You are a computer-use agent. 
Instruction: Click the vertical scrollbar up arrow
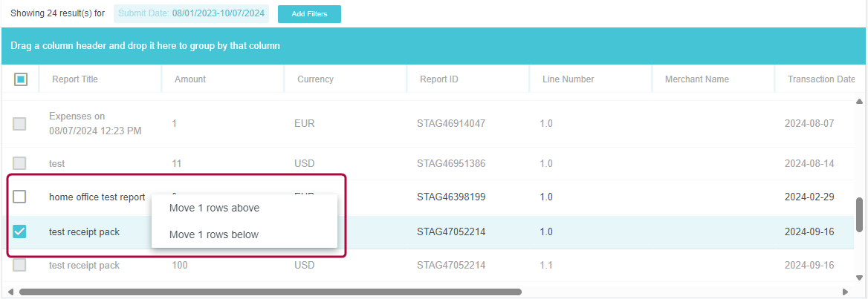coord(860,101)
